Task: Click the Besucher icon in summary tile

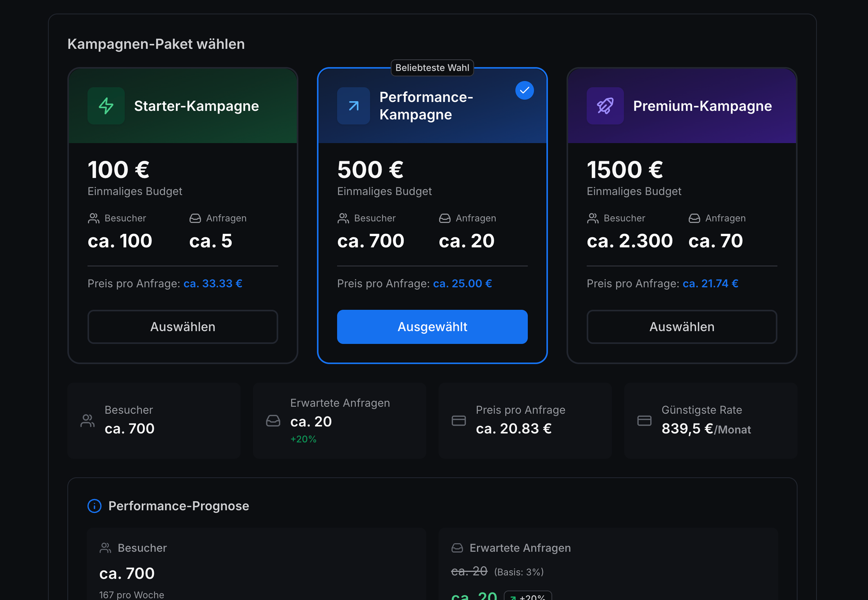Action: tap(87, 421)
